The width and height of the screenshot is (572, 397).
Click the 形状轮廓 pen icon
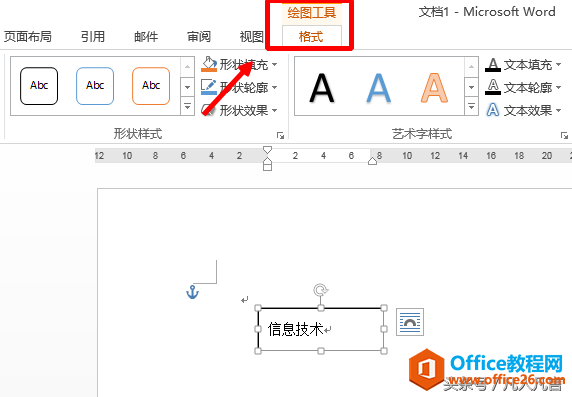[209, 87]
